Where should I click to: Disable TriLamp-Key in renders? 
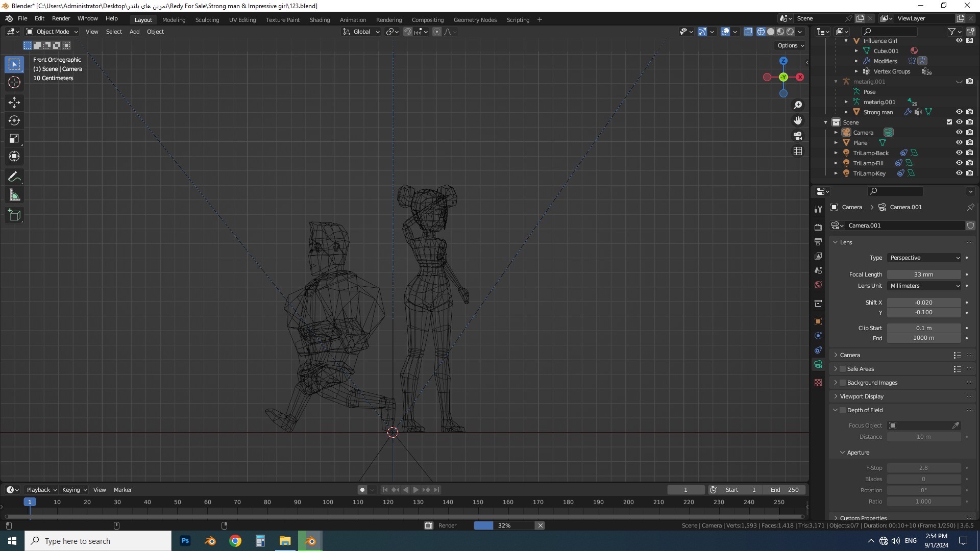[969, 173]
